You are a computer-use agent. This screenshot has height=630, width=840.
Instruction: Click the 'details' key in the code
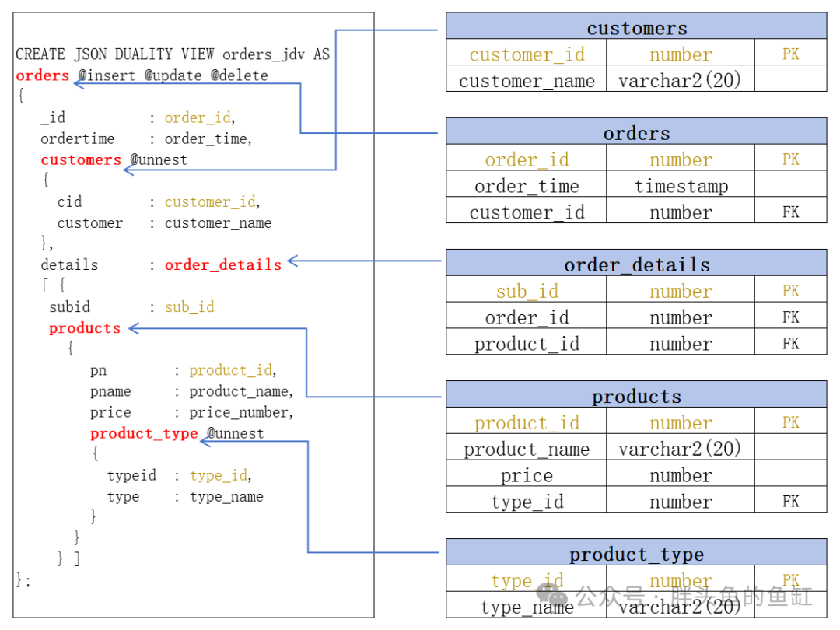pos(70,264)
